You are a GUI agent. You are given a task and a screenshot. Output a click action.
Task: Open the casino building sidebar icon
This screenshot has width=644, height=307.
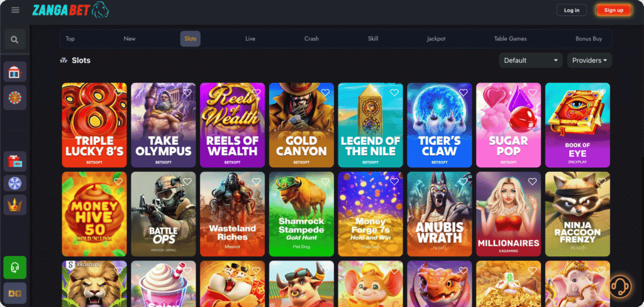coord(15,72)
